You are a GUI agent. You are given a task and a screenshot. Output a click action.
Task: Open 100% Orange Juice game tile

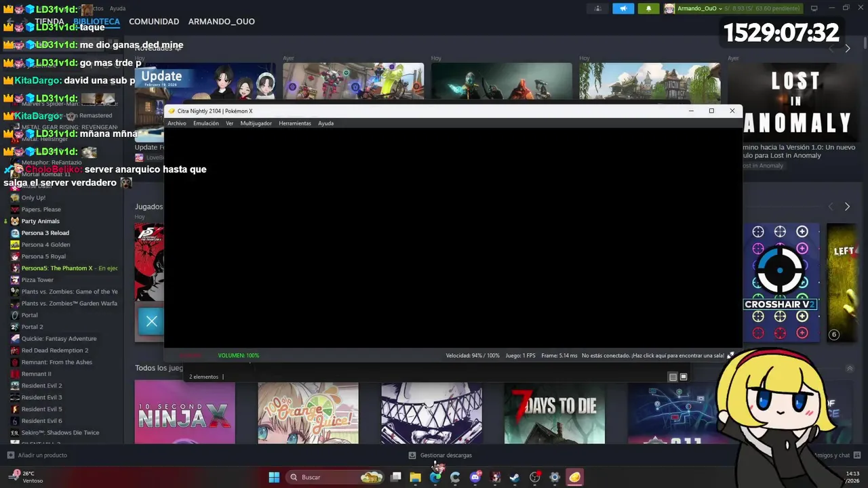pyautogui.click(x=308, y=413)
